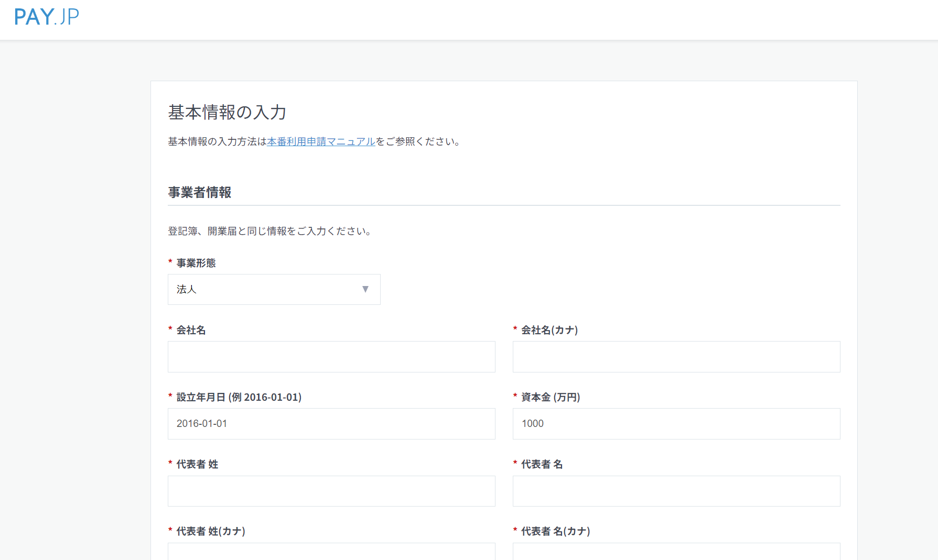The image size is (938, 560).
Task: Click the 会社名(カナ) field label
Action: (549, 330)
